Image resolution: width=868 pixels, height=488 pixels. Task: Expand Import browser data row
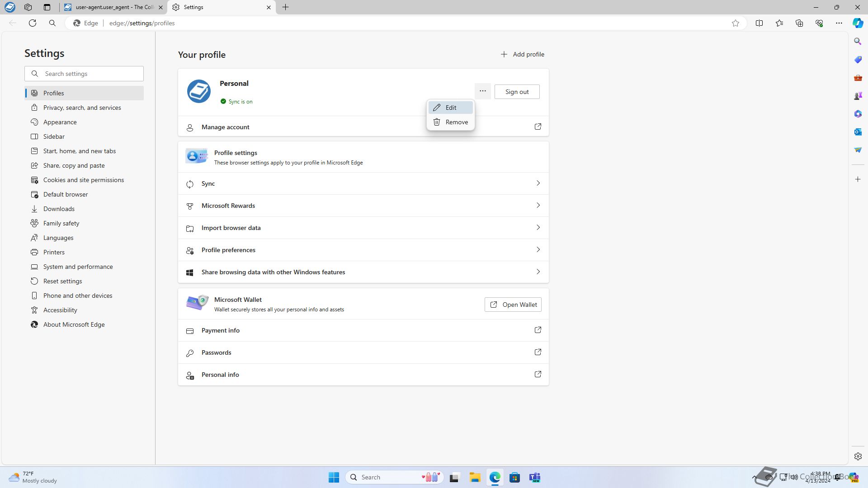pyautogui.click(x=363, y=228)
